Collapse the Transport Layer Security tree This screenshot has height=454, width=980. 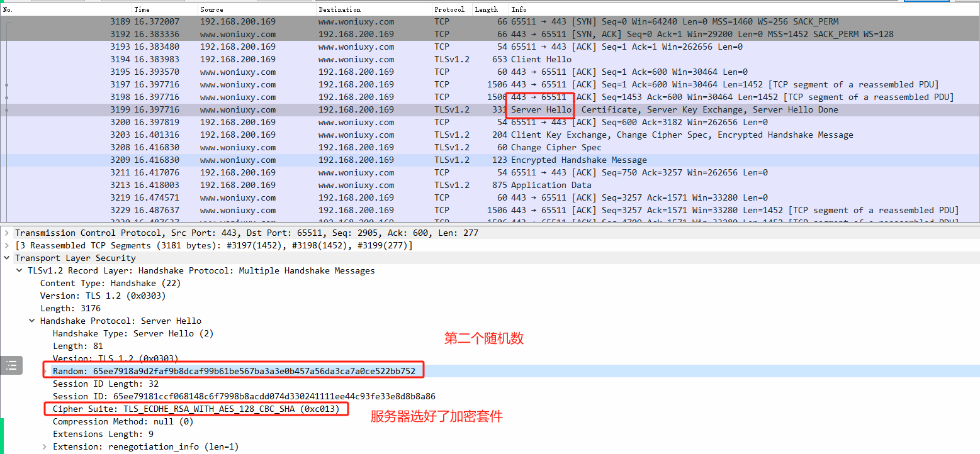[x=7, y=258]
